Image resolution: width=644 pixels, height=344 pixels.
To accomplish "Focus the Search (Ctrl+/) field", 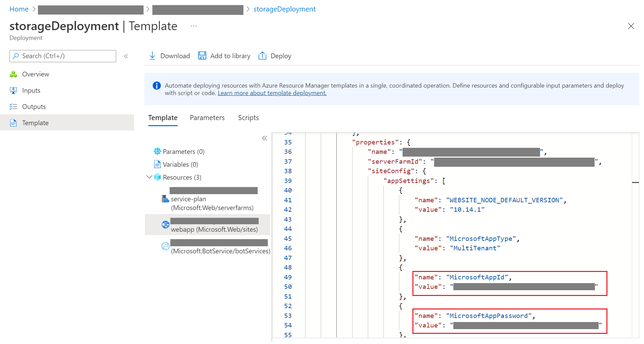I will 63,56.
